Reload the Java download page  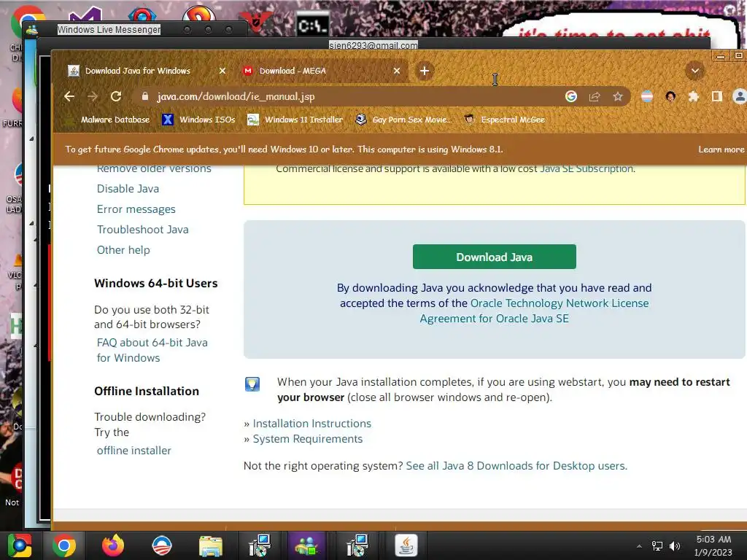(116, 97)
